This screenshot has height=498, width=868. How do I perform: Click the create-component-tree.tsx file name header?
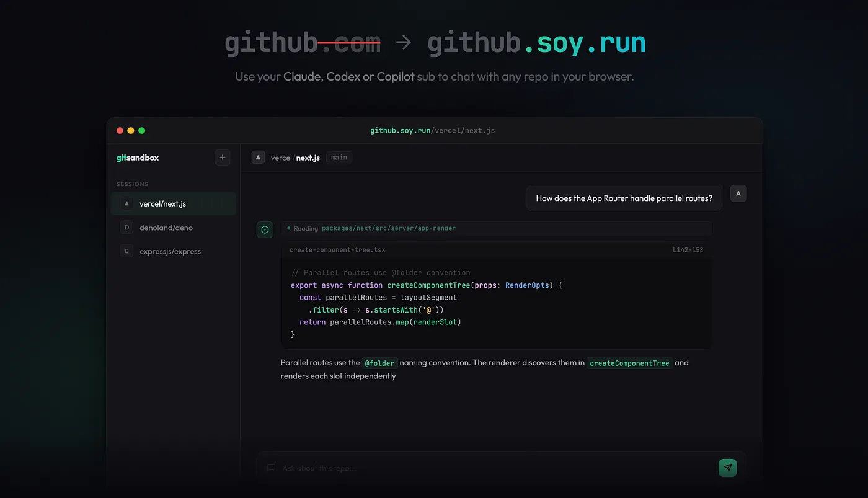pyautogui.click(x=337, y=250)
